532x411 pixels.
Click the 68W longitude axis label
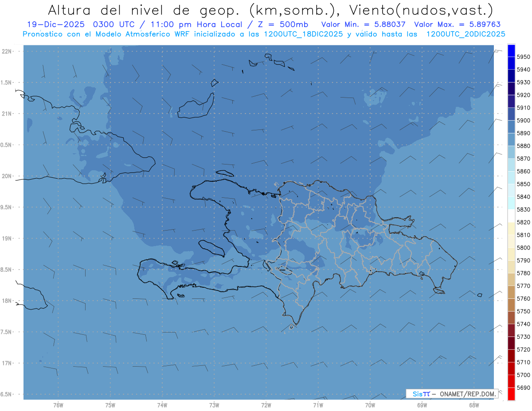(x=474, y=405)
